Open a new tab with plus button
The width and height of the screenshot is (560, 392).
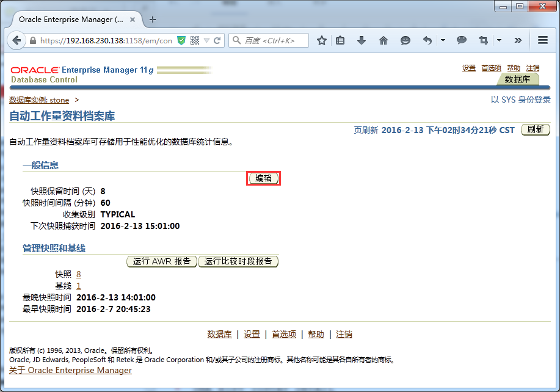pos(153,20)
